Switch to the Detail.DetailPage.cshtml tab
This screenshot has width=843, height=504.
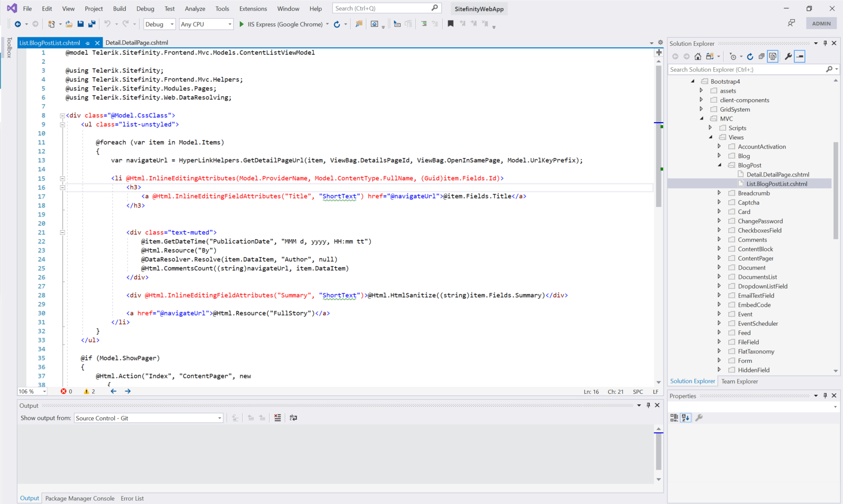click(137, 43)
